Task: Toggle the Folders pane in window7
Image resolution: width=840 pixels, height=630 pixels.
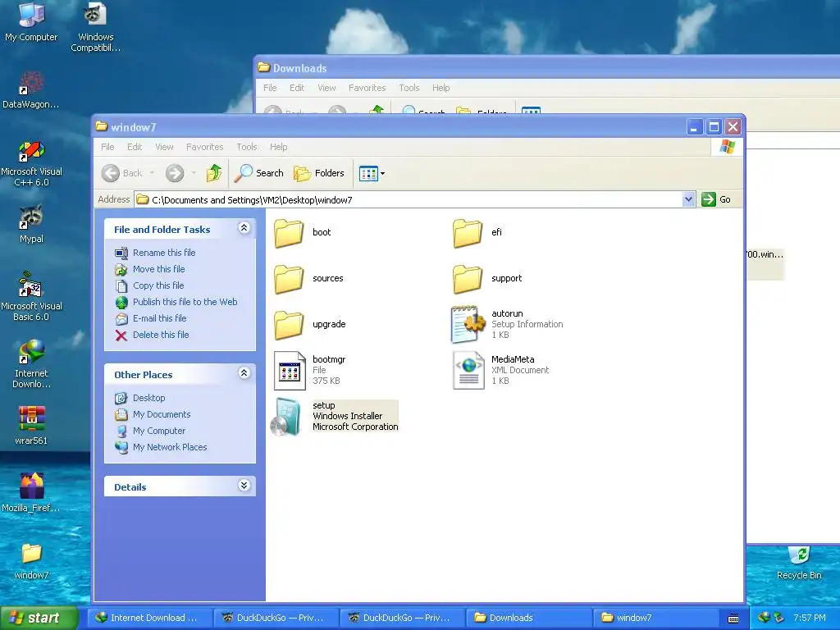Action: (319, 173)
